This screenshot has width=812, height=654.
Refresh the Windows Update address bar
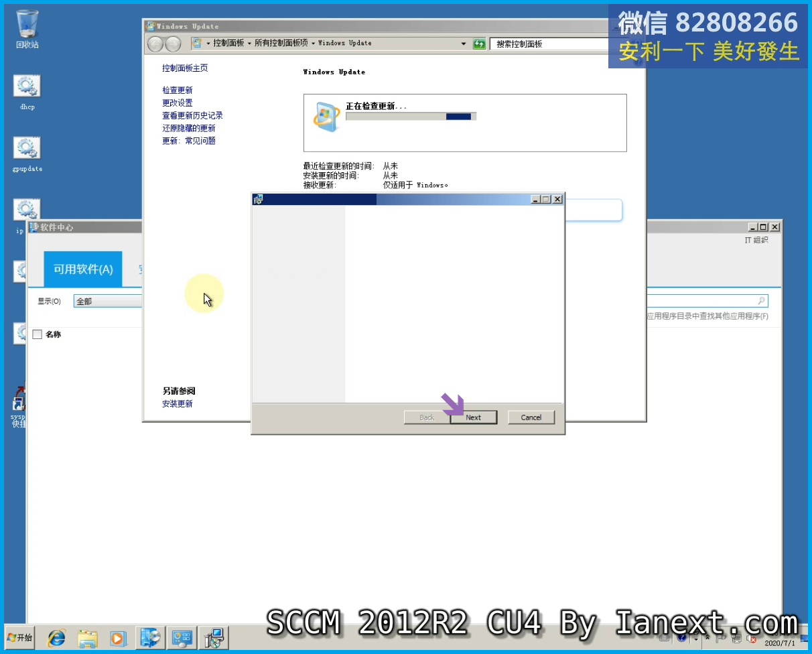click(479, 44)
